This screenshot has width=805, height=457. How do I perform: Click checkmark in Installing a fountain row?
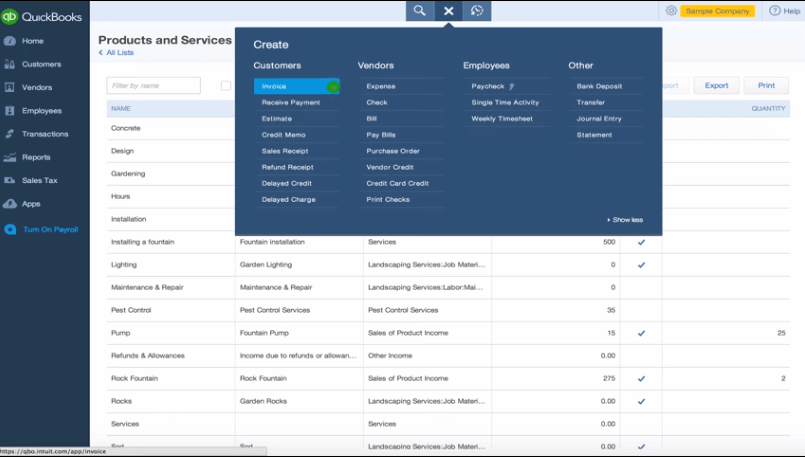[x=641, y=242]
